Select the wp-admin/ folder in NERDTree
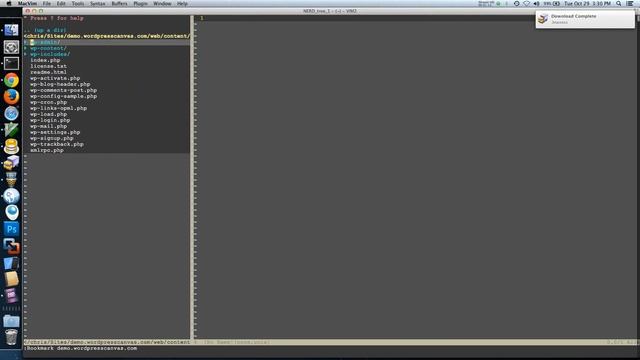 pos(45,42)
